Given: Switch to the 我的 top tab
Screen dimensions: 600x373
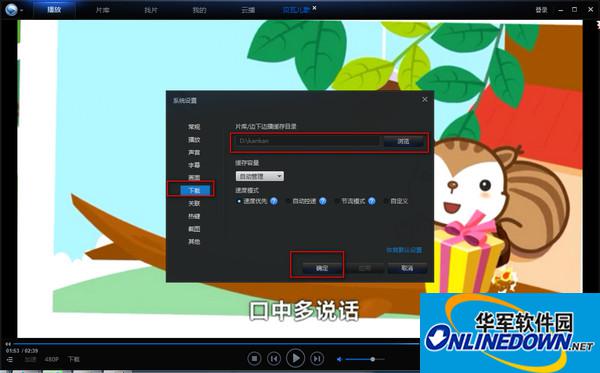Looking at the screenshot, I should (199, 10).
